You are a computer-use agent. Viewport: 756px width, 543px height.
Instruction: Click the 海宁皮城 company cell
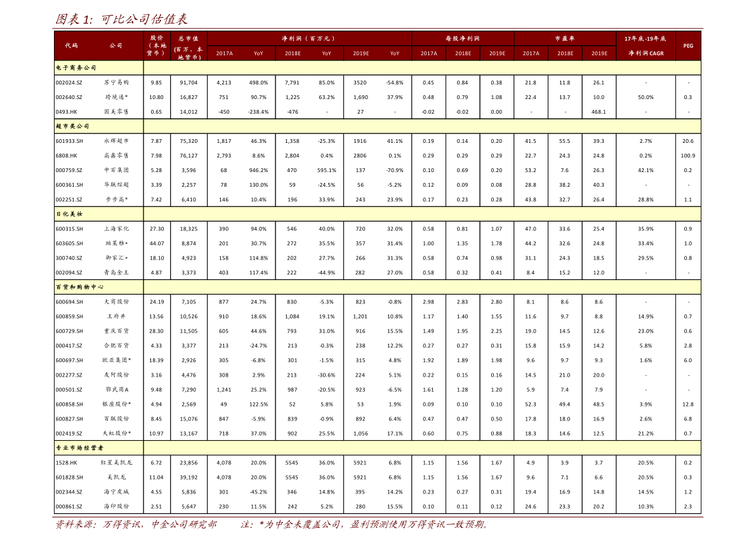click(x=116, y=492)
